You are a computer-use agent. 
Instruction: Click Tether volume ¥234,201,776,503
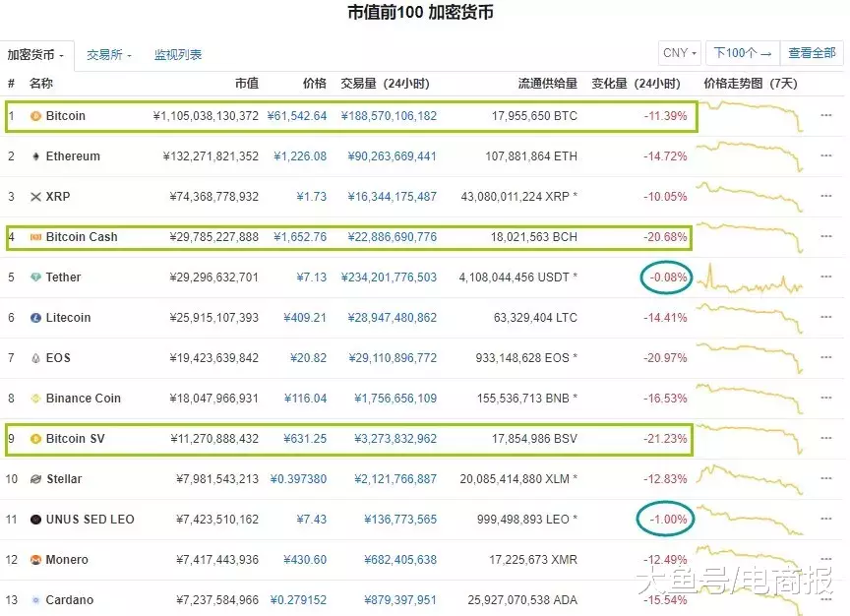tap(389, 277)
